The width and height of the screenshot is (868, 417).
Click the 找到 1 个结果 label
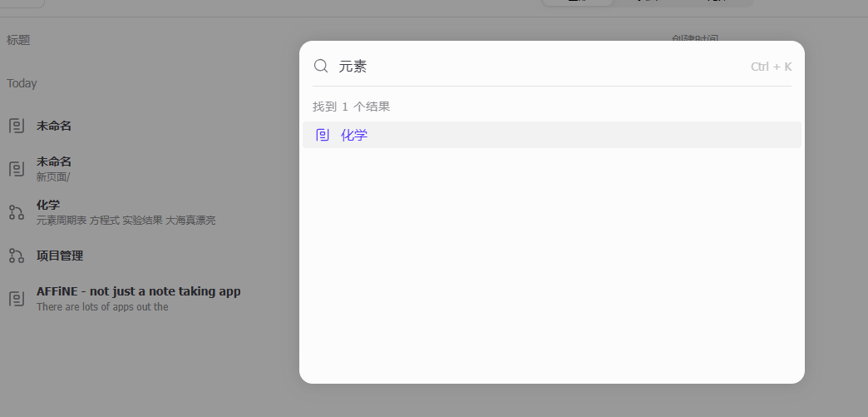tap(352, 107)
